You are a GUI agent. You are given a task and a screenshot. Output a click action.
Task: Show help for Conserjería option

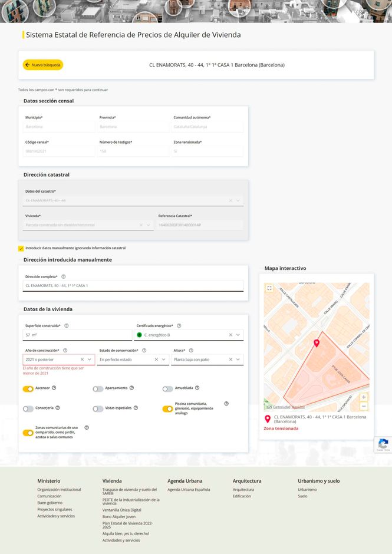pos(58,408)
